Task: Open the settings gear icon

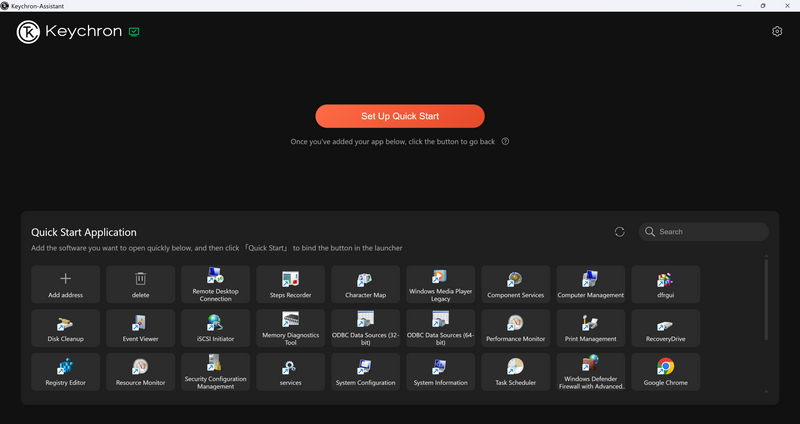Action: click(x=777, y=32)
